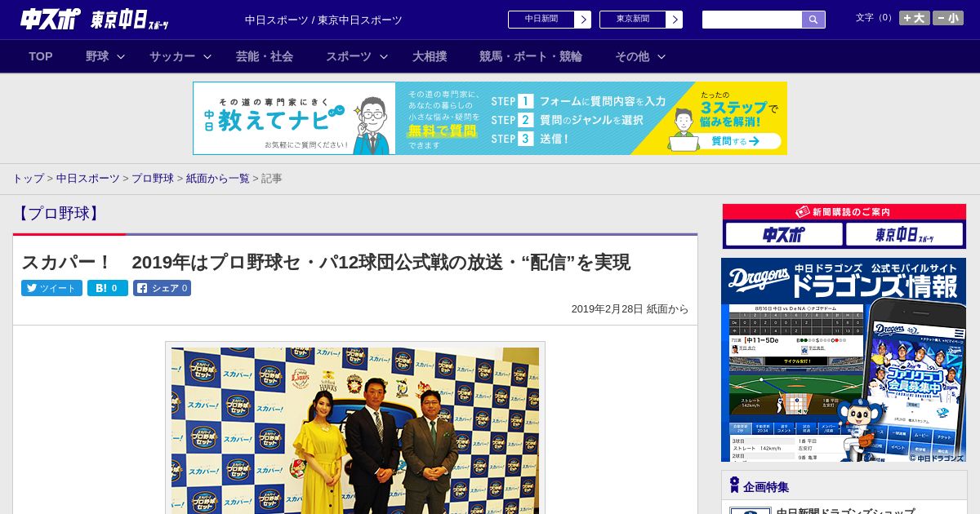
Task: Click the 企画特集 ribbon icon
Action: [734, 485]
